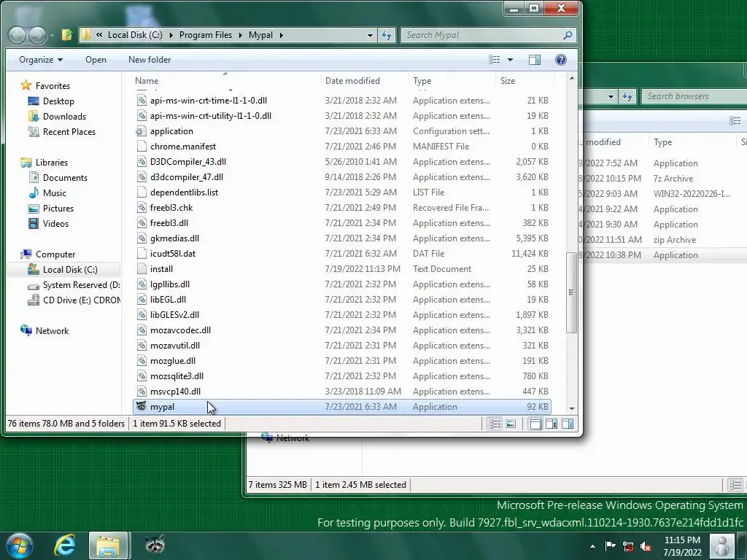Select mozavutil.dll file

[175, 345]
